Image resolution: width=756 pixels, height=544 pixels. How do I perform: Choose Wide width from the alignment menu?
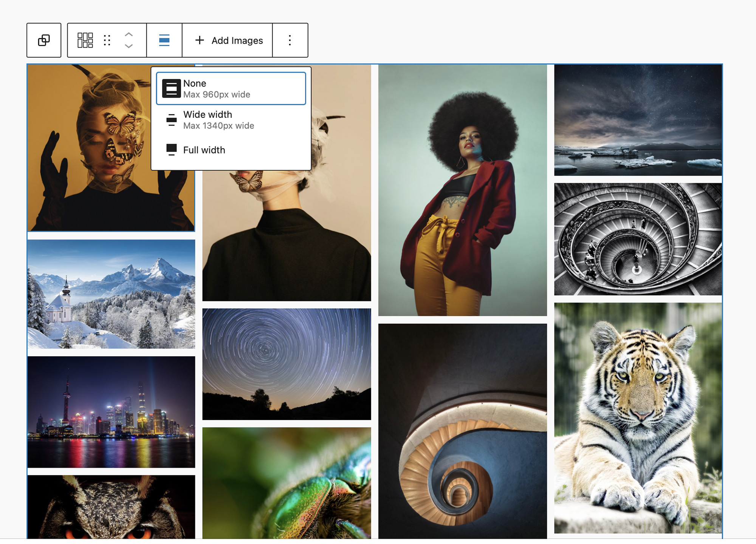[x=218, y=119]
